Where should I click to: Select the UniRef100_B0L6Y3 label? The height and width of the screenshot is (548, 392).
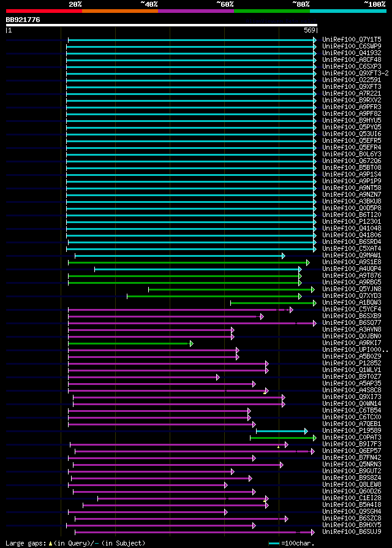(x=352, y=154)
